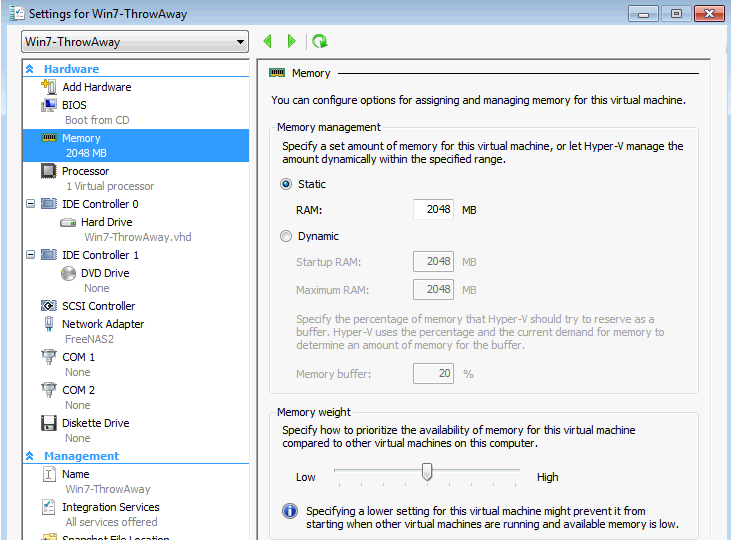Click the Startup RAM input field
Screen dimensions: 731x540
[x=433, y=262]
